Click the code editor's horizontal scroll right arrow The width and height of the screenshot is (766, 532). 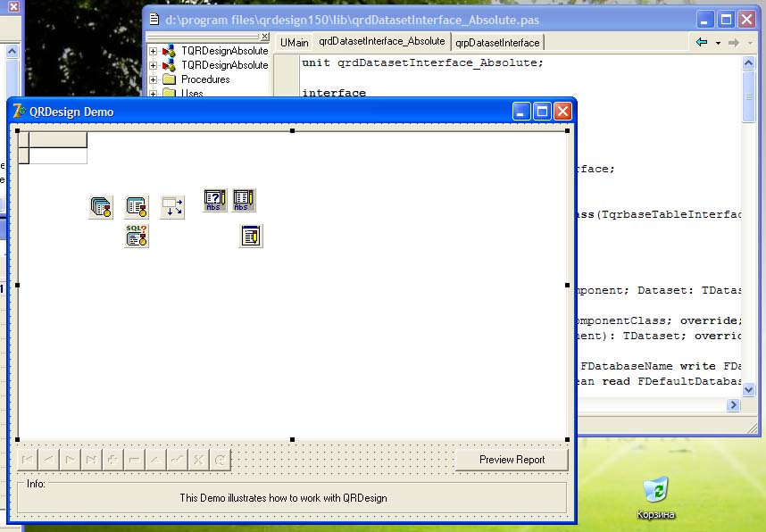(x=733, y=405)
